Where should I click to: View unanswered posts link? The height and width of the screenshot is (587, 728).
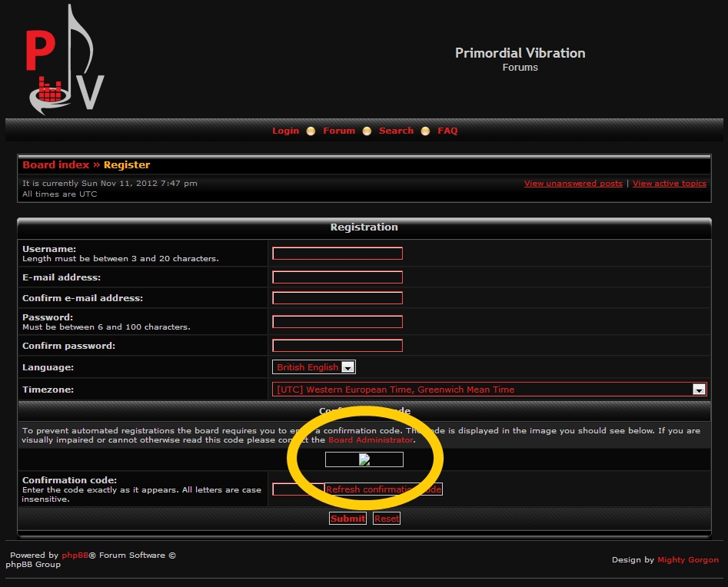click(573, 184)
